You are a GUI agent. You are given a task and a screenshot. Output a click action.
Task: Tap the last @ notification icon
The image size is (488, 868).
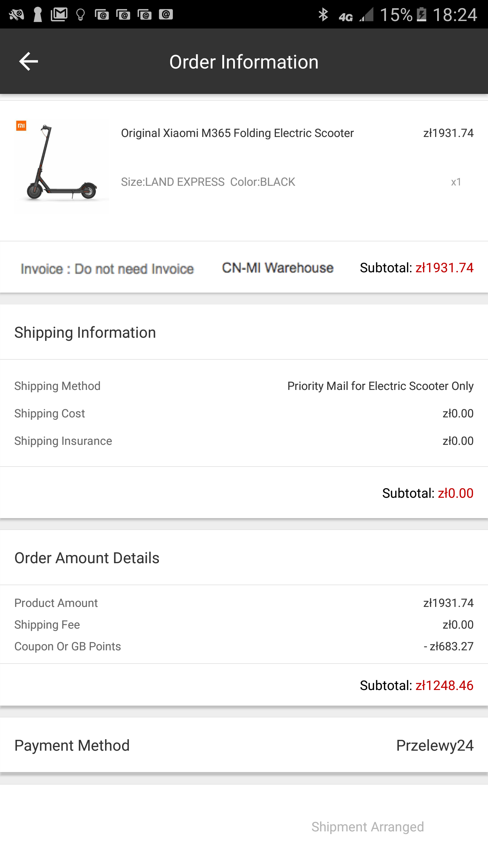[x=166, y=15]
